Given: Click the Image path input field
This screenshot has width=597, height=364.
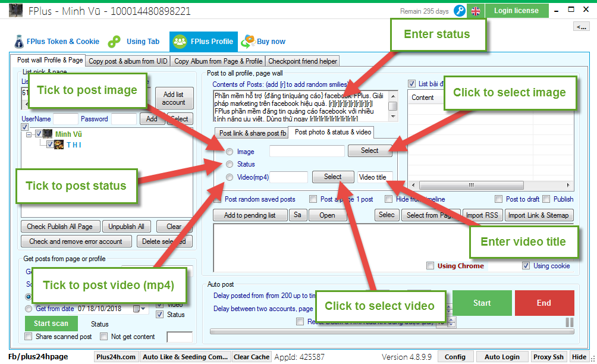Looking at the screenshot, I should click(x=307, y=151).
